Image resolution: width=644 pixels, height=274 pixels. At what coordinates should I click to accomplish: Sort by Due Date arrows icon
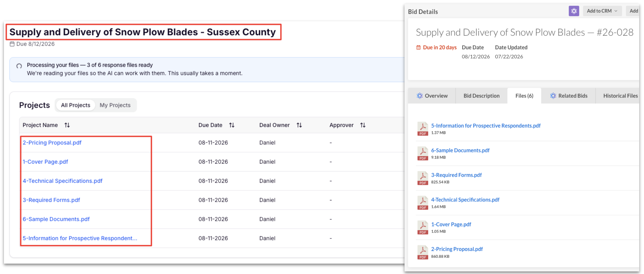pyautogui.click(x=232, y=125)
